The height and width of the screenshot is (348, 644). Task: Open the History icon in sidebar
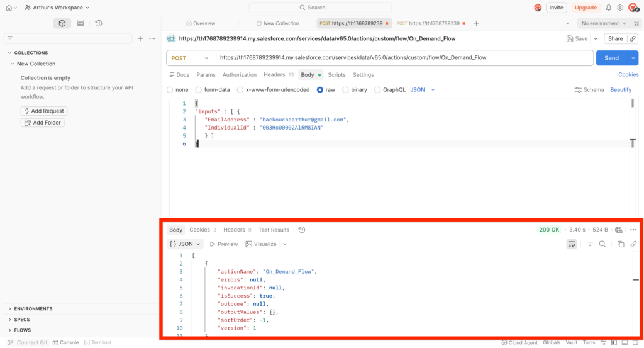tap(99, 23)
